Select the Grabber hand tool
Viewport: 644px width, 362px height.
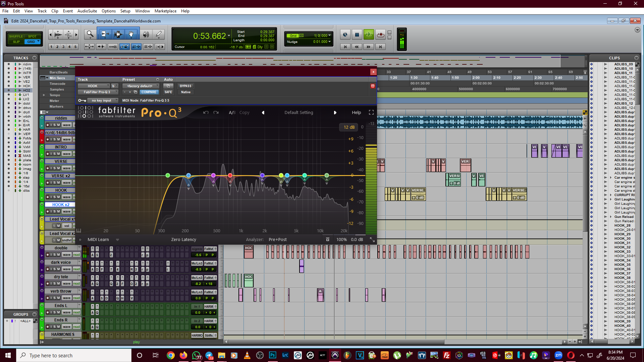(131, 34)
